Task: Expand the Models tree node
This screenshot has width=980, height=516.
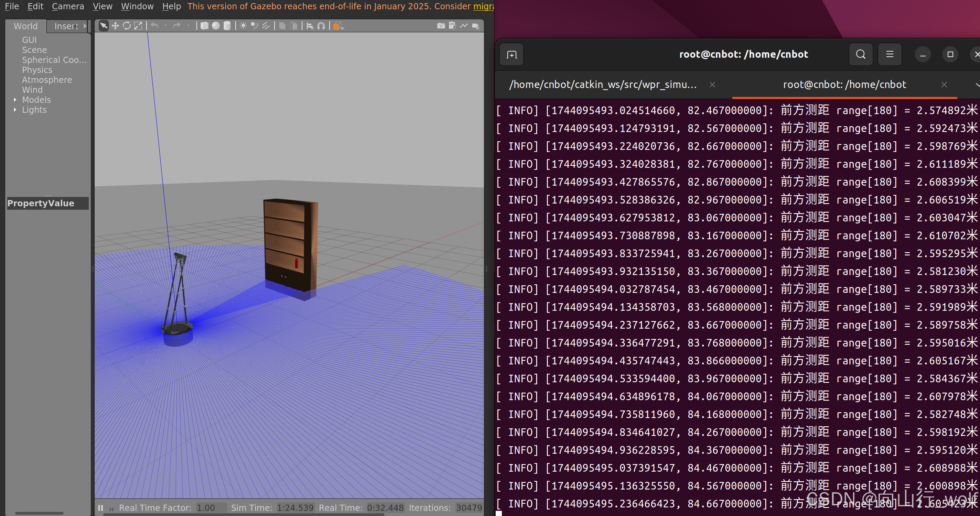Action: tap(15, 100)
